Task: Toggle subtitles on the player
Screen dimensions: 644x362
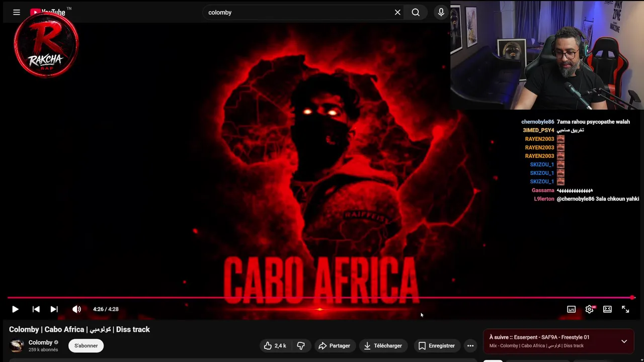Action: [x=572, y=309]
